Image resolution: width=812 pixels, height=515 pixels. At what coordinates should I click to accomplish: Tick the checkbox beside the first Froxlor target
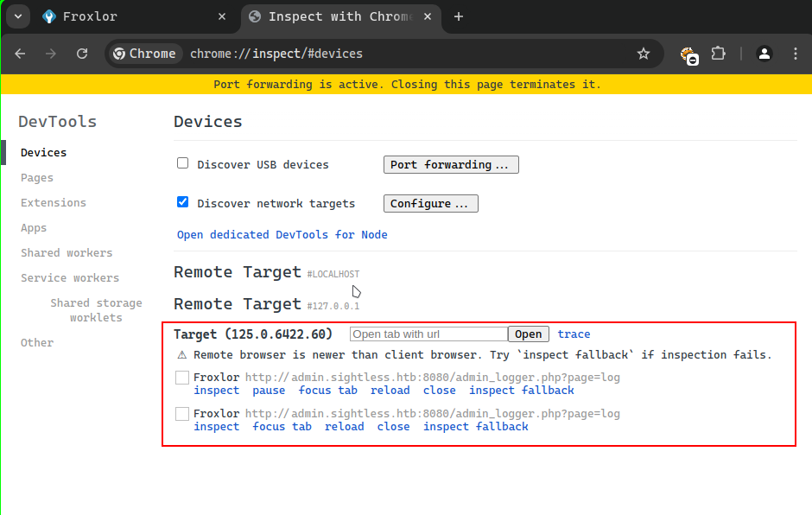[181, 378]
